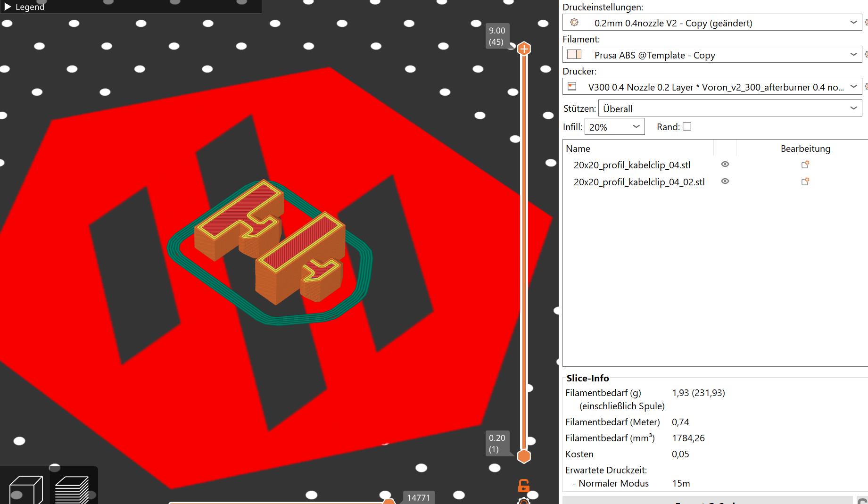Screen dimensions: 868x504
Task: Click the bottom layer slider handle
Action: 524,456
